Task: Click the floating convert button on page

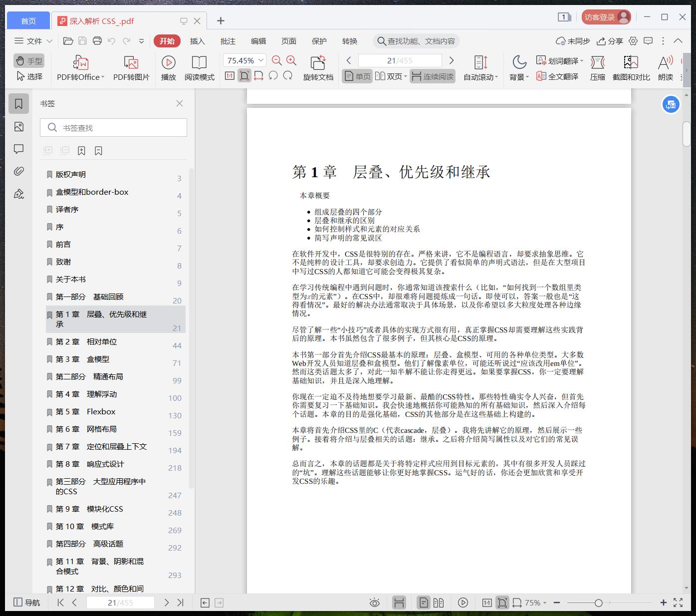Action: point(671,105)
